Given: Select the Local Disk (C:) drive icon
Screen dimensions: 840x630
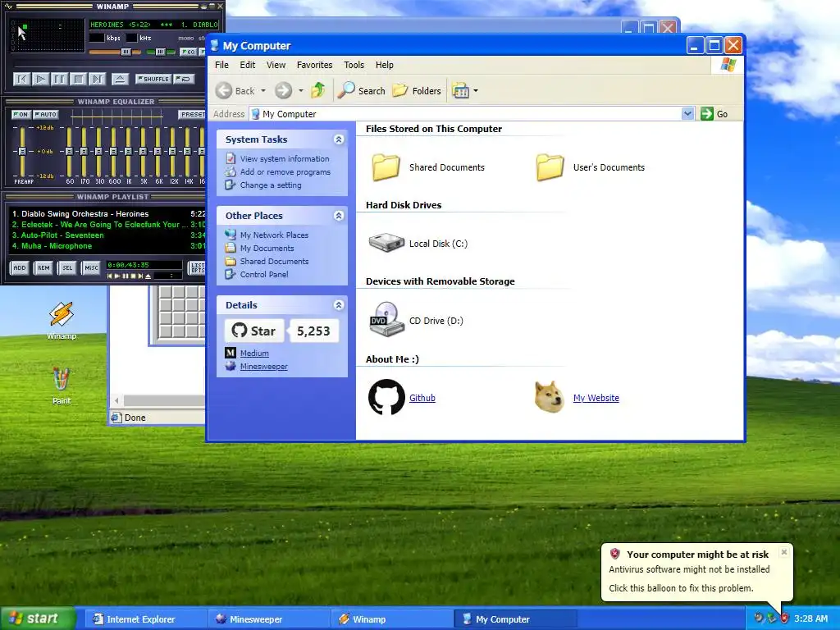Looking at the screenshot, I should coord(386,243).
